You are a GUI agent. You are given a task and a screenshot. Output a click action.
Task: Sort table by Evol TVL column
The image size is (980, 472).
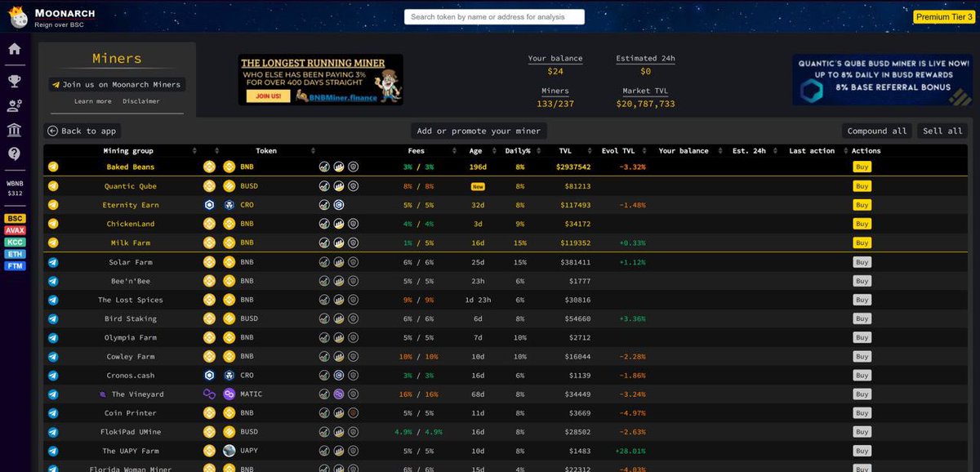click(618, 151)
